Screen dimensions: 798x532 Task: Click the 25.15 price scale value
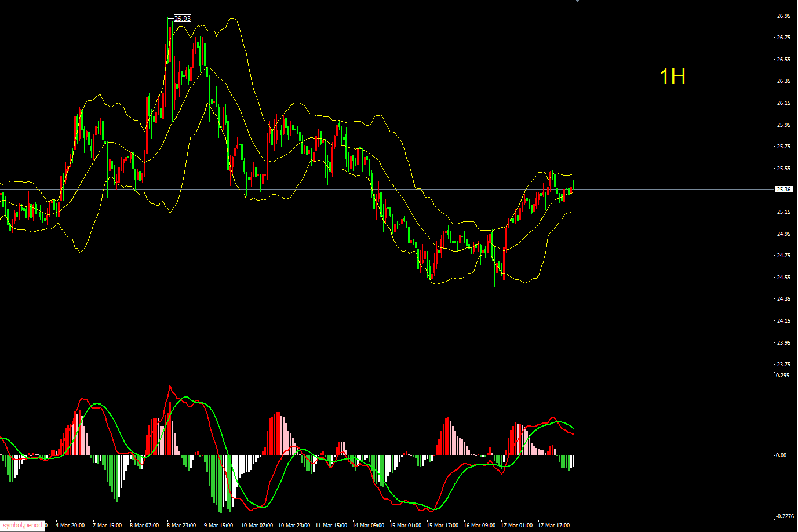(784, 212)
